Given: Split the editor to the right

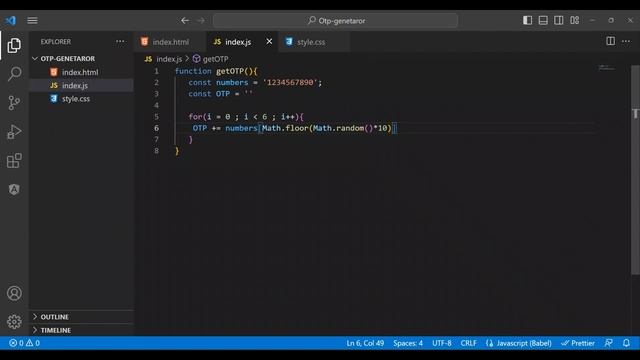Looking at the screenshot, I should pos(610,41).
